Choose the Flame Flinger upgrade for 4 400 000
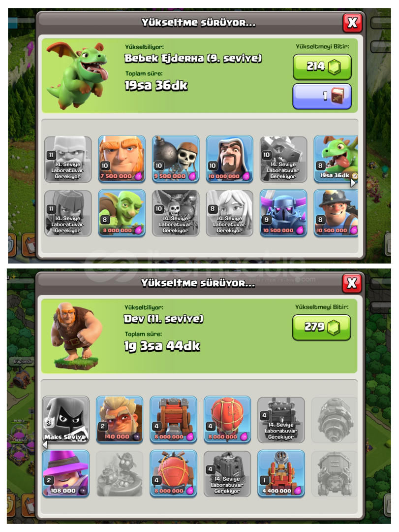 (281, 474)
